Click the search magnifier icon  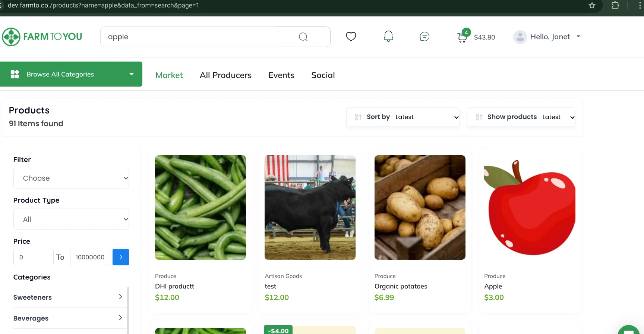303,37
